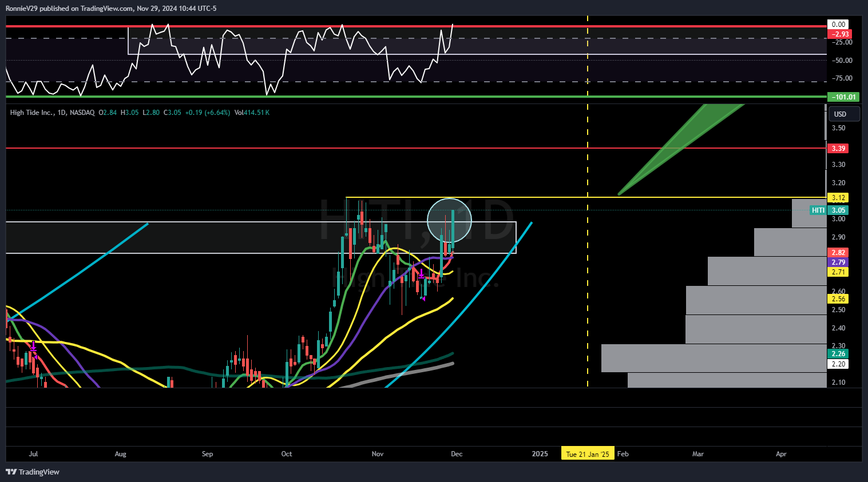Click the white 2.20 price label
This screenshot has width=868, height=482.
click(838, 364)
